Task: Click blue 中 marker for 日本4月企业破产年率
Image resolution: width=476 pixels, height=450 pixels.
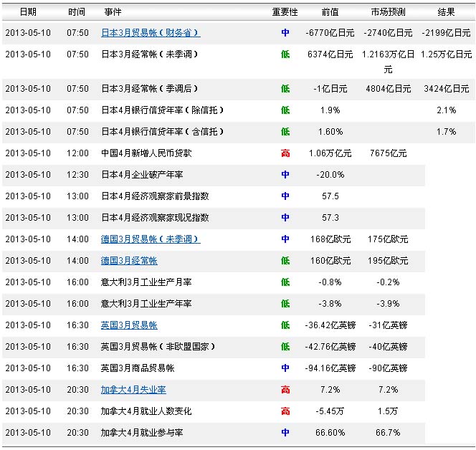Action: [285, 174]
